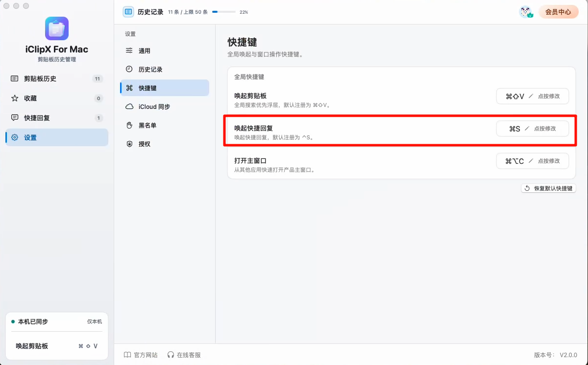Click the 收藏 star icon

click(x=15, y=98)
